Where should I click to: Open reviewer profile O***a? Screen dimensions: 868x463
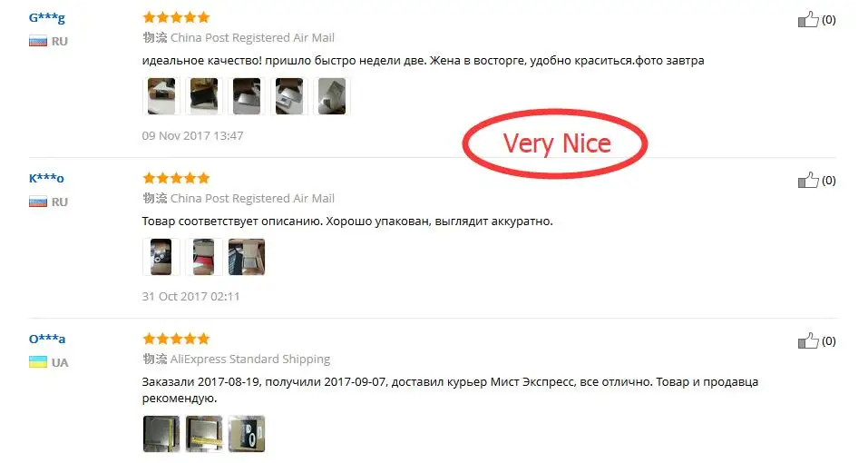coord(47,339)
